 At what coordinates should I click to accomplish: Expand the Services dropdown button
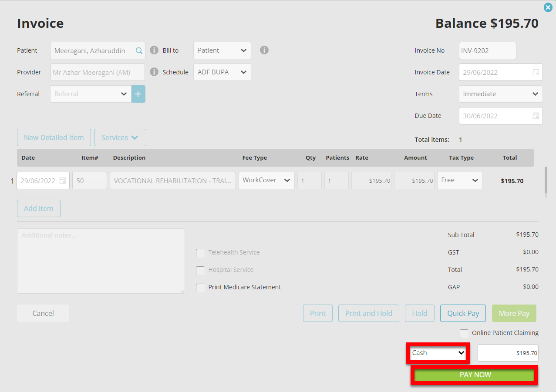tap(120, 137)
